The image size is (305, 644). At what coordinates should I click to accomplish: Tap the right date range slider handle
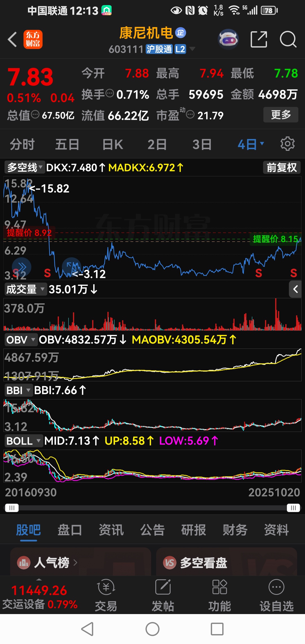(293, 508)
